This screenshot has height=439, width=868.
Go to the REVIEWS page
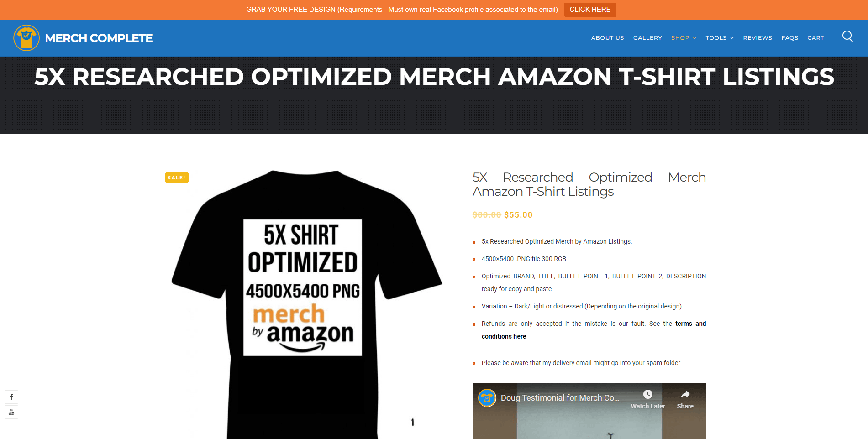[x=758, y=38]
